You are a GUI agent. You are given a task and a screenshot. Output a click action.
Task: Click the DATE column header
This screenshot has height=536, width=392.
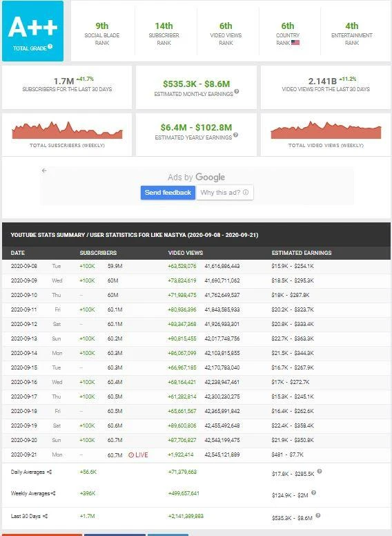pyautogui.click(x=18, y=253)
